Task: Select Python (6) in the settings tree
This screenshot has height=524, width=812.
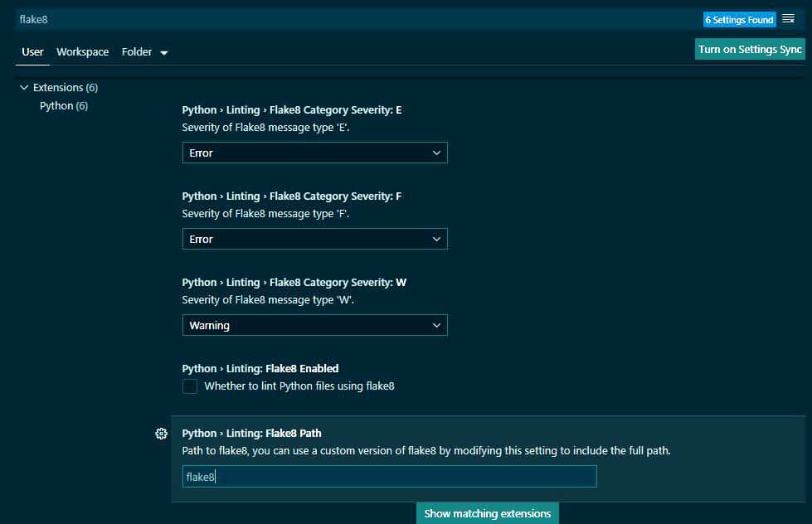Action: 63,105
